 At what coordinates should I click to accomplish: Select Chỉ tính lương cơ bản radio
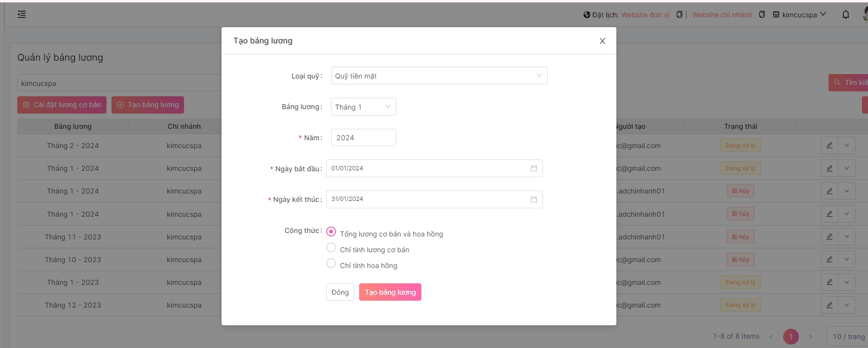point(331,248)
